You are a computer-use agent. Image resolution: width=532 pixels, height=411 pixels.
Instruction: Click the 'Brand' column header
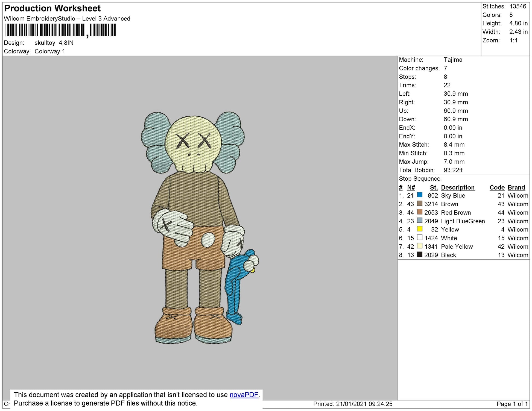pyautogui.click(x=516, y=187)
